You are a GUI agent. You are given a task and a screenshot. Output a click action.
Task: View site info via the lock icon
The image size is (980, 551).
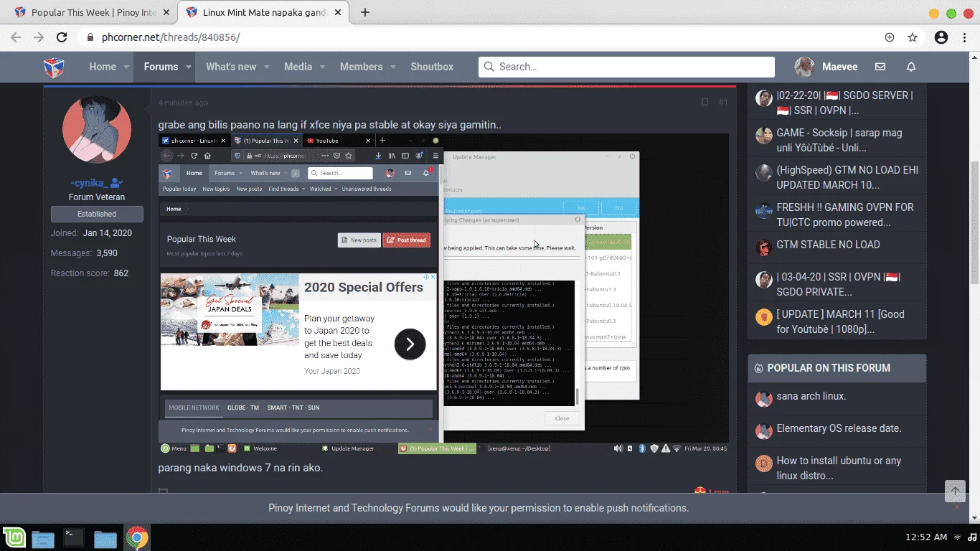pyautogui.click(x=90, y=37)
